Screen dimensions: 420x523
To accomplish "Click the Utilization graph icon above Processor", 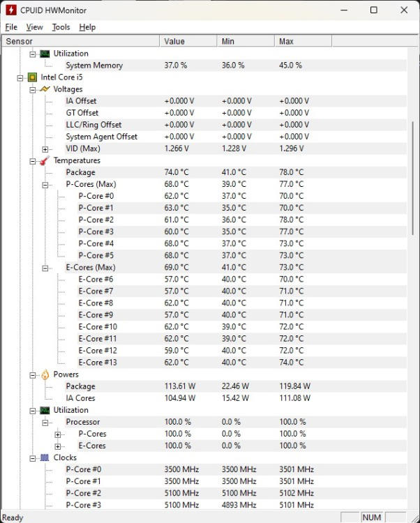I will (x=45, y=410).
